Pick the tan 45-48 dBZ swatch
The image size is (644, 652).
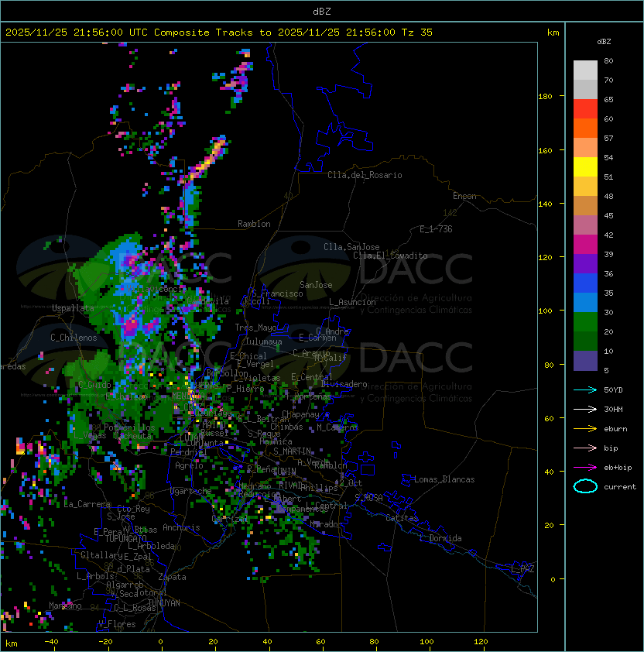585,205
